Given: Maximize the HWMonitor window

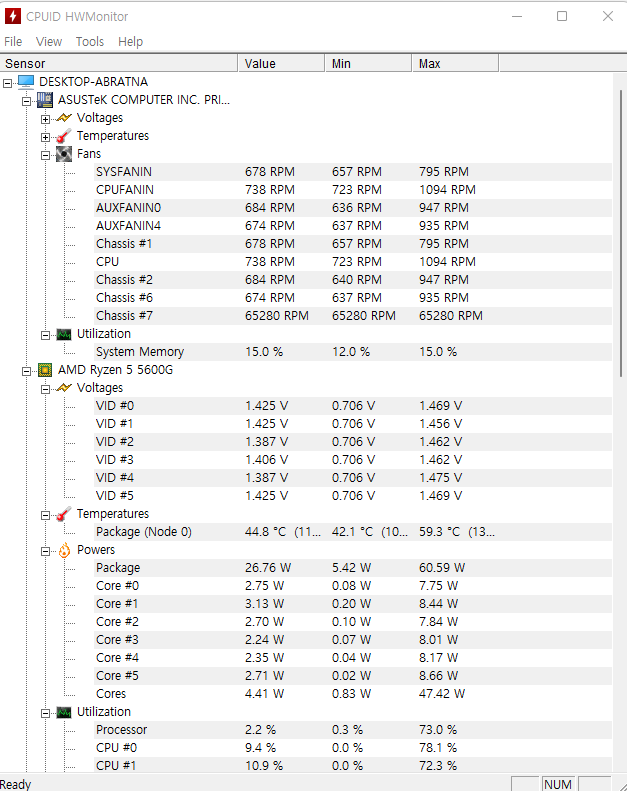Looking at the screenshot, I should [x=562, y=16].
